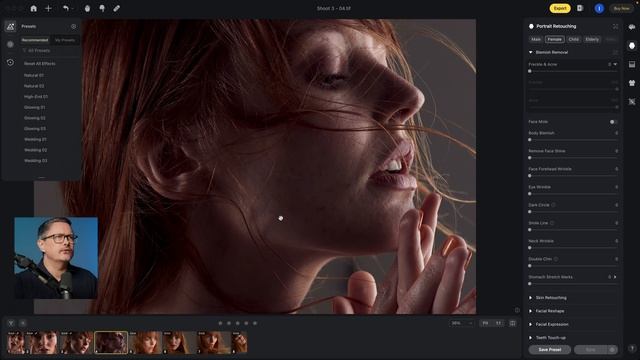Open the topmost right sidebar adjustment icon
The image size is (640, 360).
pos(632,27)
